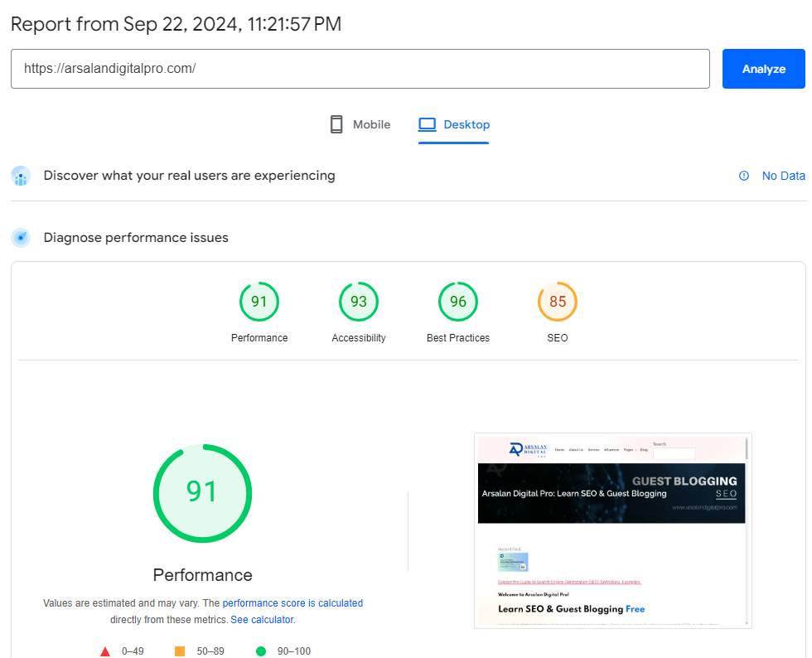Screen dimensions: 812x658
Task: Click the orange square 50–89 legend icon
Action: (x=180, y=651)
